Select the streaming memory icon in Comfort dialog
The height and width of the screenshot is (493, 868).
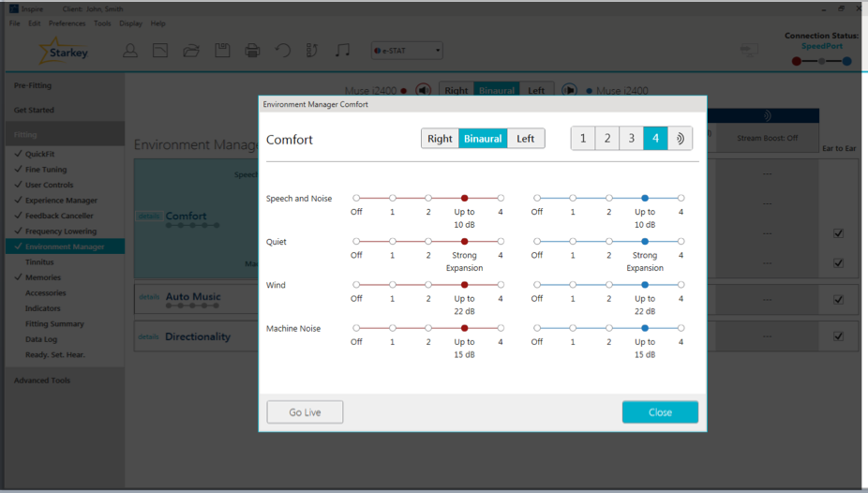pyautogui.click(x=680, y=139)
